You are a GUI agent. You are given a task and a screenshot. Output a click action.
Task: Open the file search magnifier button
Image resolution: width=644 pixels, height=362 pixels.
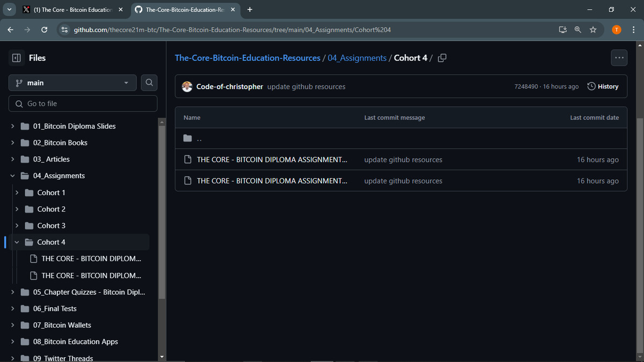pos(149,83)
